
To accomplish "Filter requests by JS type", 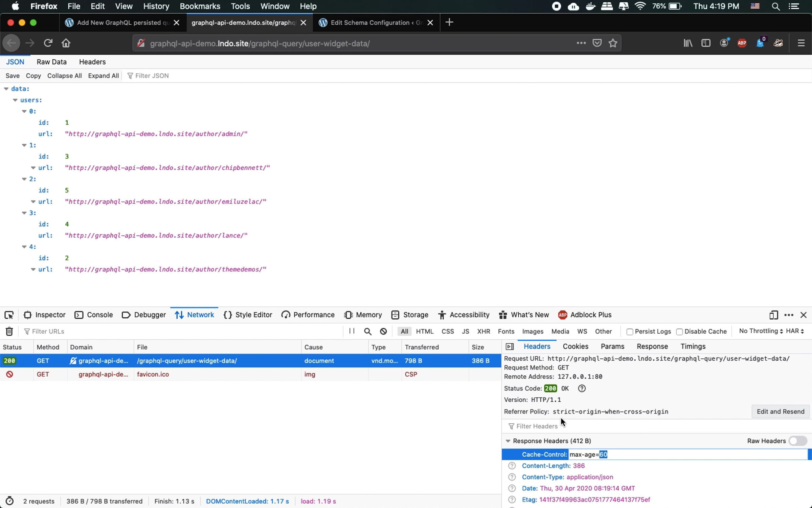I will click(465, 331).
